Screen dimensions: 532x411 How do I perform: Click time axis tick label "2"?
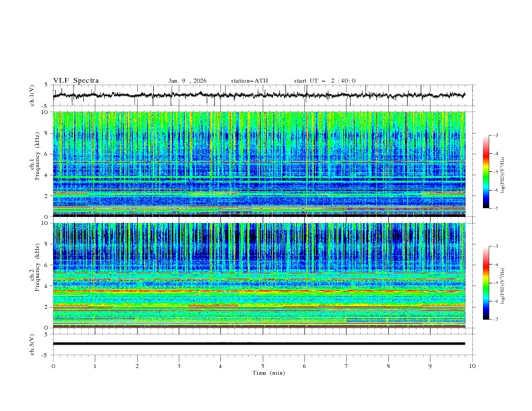(x=137, y=366)
